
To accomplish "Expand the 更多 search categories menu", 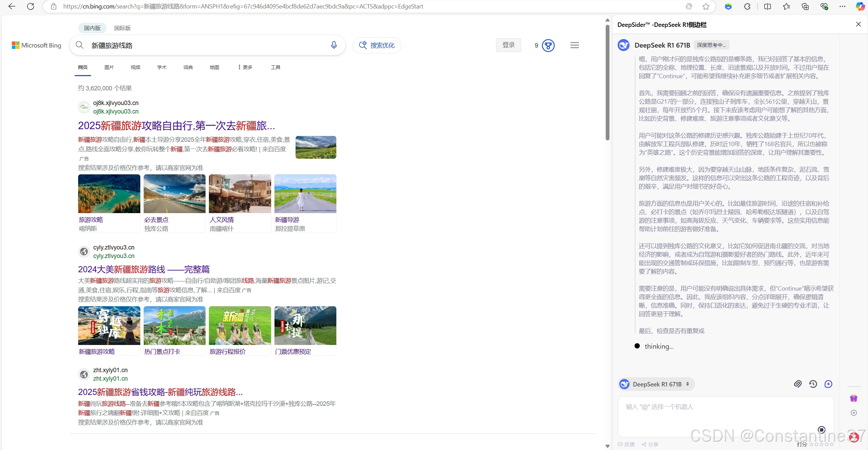I will [245, 67].
